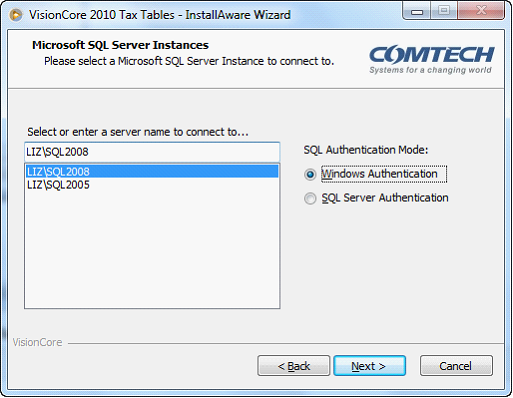Proceed by clicking Next
Viewport: 513px width, 398px height.
tap(370, 366)
